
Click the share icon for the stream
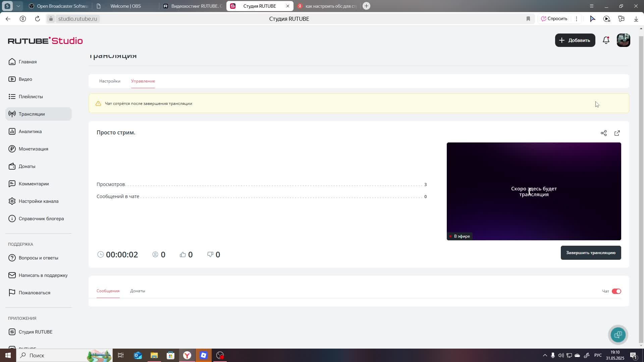pyautogui.click(x=603, y=133)
